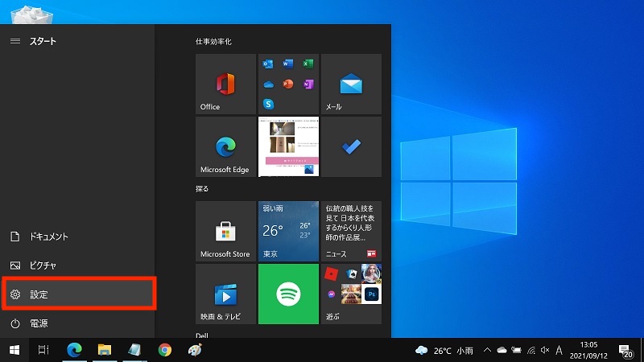Viewport: 644px width, 362px height.
Task: Expand the スタート hamburger menu
Action: [x=15, y=41]
